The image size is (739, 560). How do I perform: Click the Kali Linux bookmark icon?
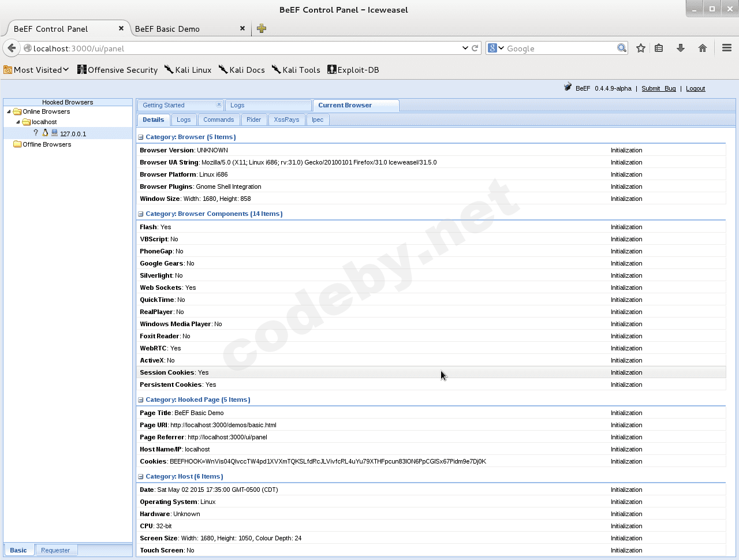(169, 70)
